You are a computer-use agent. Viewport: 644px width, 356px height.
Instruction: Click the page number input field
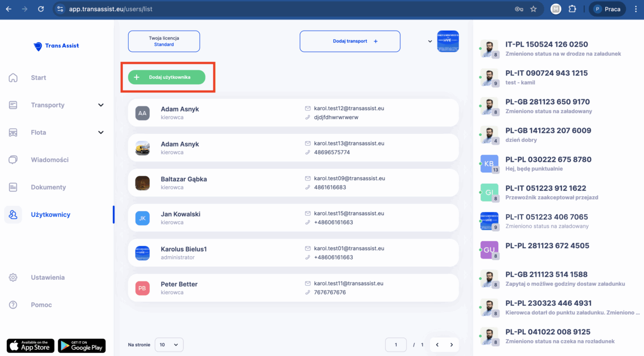pos(396,345)
